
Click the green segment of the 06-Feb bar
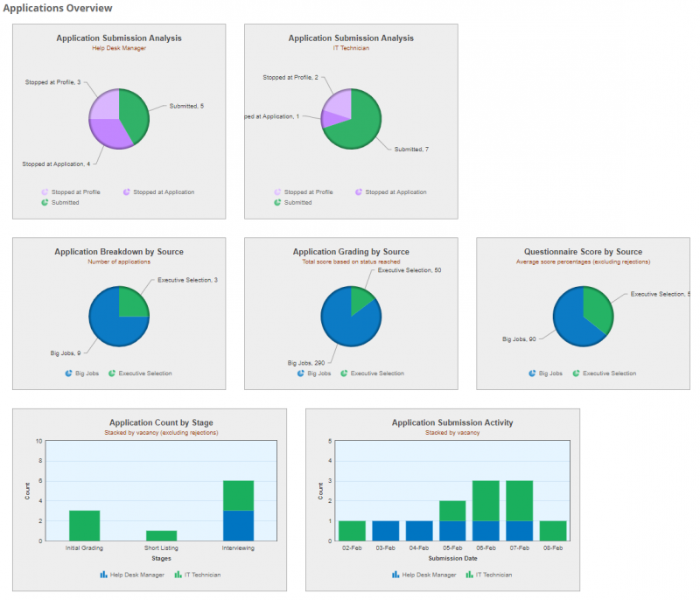click(486, 501)
